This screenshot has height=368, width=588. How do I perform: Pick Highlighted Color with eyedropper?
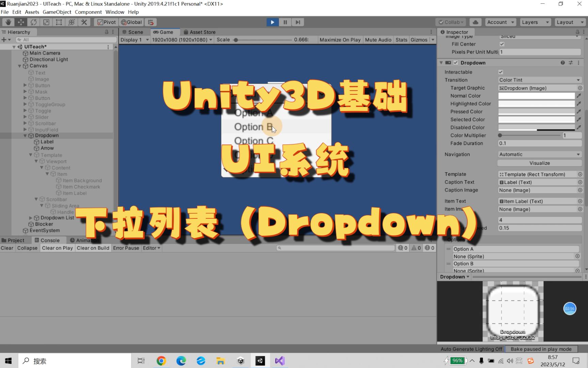pyautogui.click(x=579, y=104)
